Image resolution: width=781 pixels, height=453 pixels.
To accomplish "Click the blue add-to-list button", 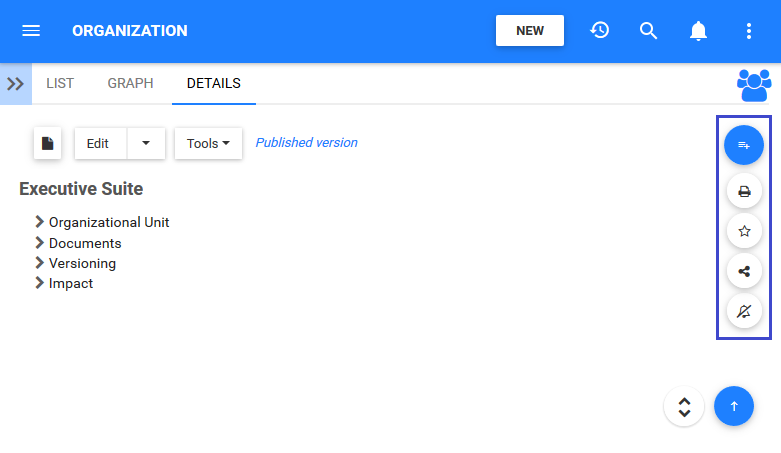I will [x=744, y=146].
